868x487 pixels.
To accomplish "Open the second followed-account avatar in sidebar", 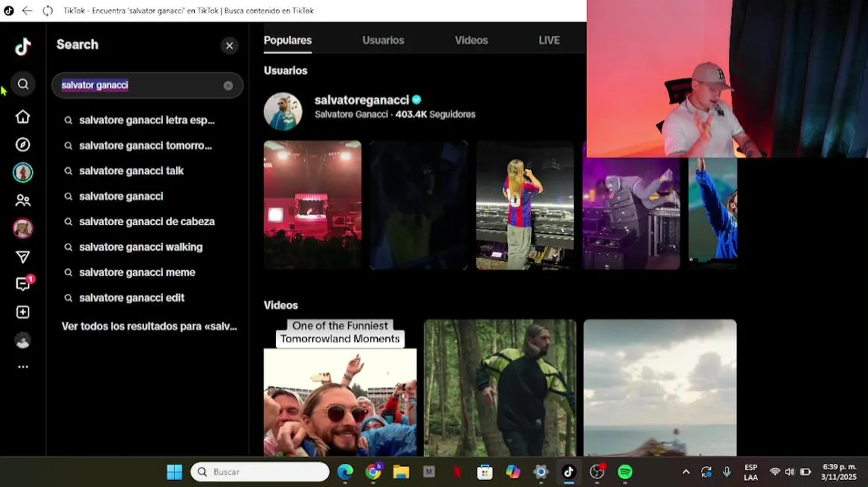I will pyautogui.click(x=23, y=229).
